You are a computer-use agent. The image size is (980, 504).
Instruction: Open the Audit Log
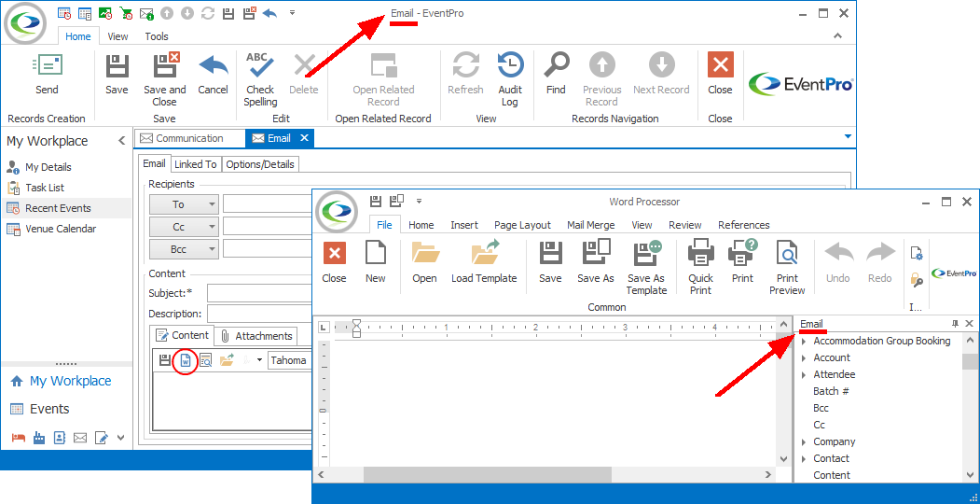510,79
